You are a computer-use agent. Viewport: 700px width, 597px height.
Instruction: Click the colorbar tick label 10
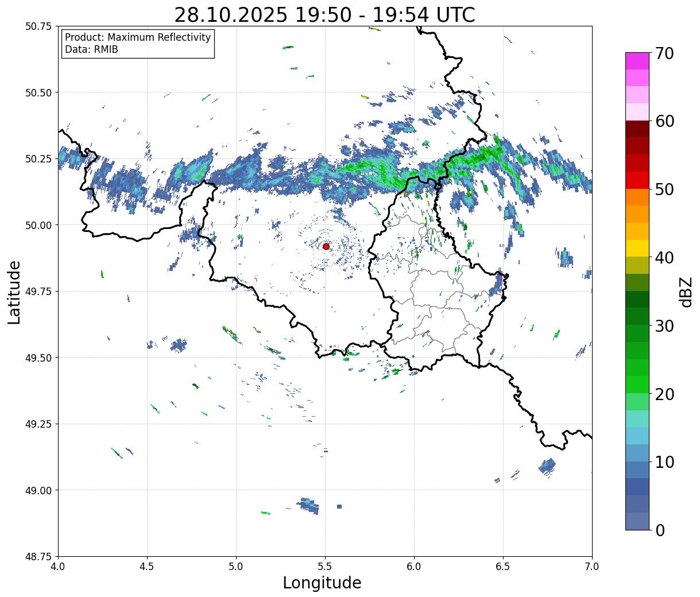click(x=665, y=462)
